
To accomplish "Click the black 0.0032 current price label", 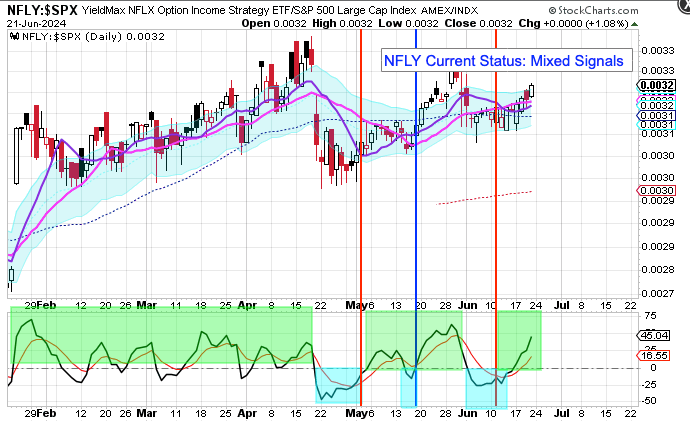I will [662, 86].
